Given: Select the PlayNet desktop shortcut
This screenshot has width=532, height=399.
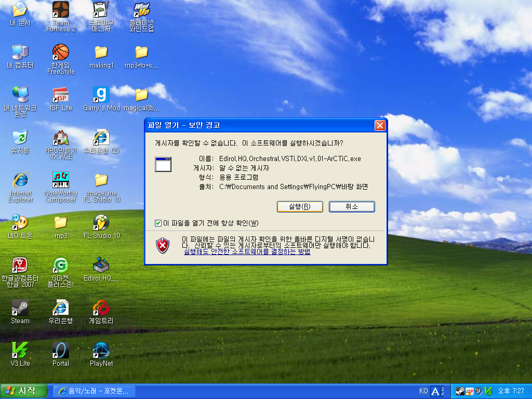Looking at the screenshot, I should (x=101, y=354).
